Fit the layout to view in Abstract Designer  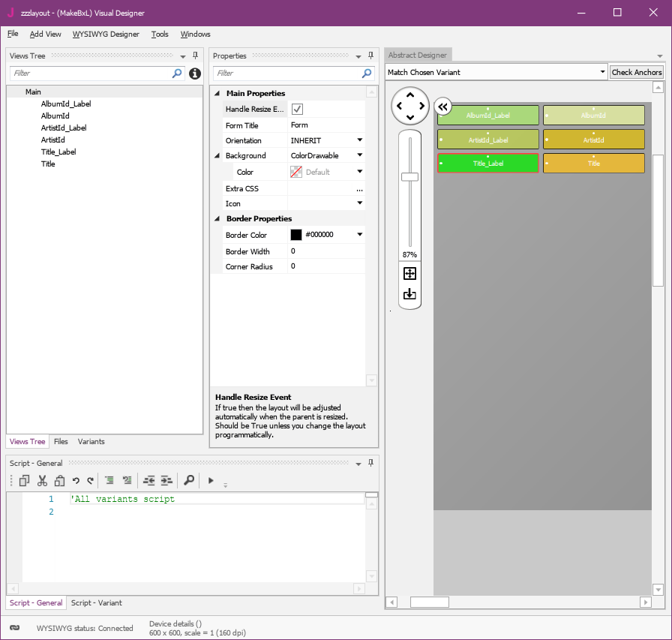pos(409,273)
